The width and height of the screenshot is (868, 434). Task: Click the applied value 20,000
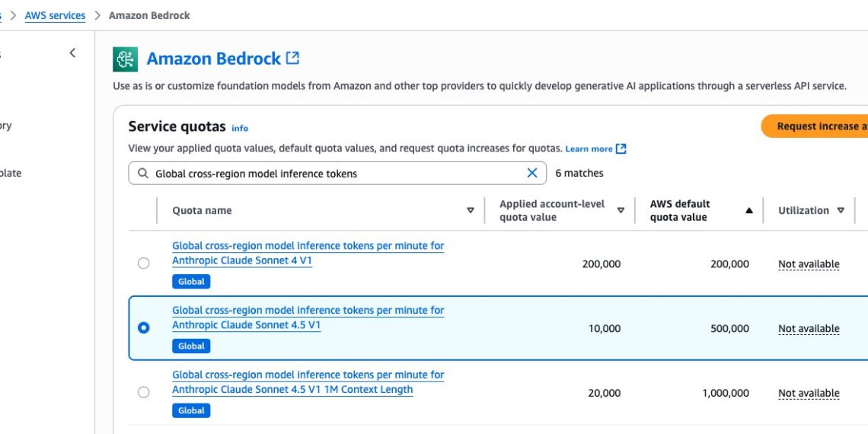point(605,393)
